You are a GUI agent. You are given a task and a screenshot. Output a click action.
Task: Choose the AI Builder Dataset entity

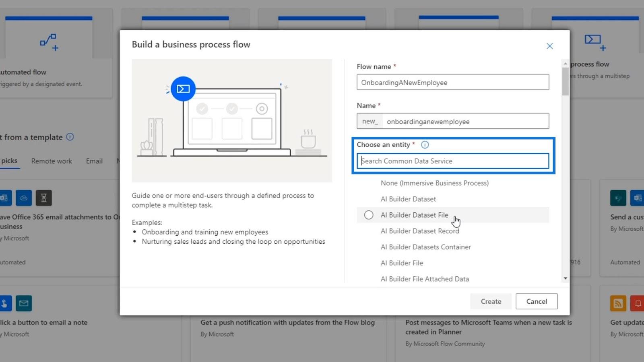(x=408, y=199)
